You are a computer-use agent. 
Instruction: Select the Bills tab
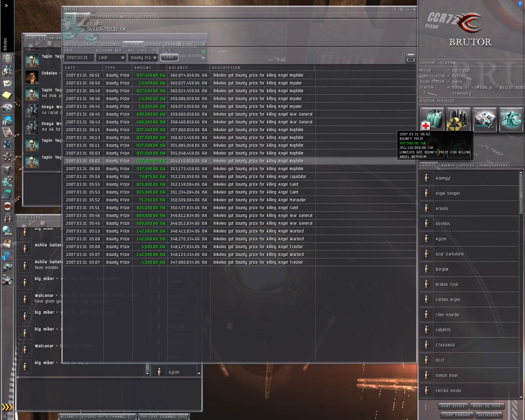coord(71,45)
